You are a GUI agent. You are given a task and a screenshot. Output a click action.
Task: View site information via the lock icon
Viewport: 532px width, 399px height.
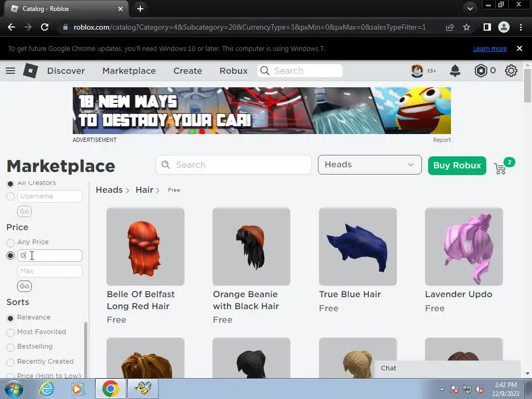65,27
